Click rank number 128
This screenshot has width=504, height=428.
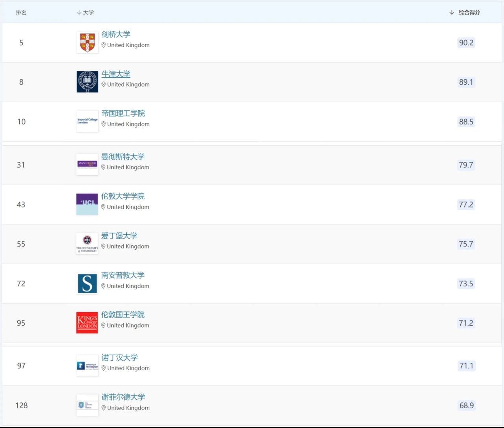click(x=21, y=406)
